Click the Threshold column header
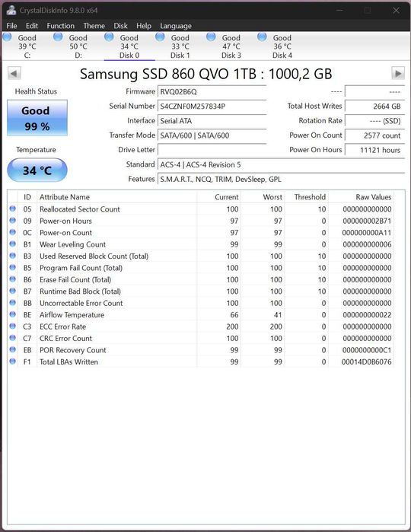The width and height of the screenshot is (411, 532). click(307, 197)
